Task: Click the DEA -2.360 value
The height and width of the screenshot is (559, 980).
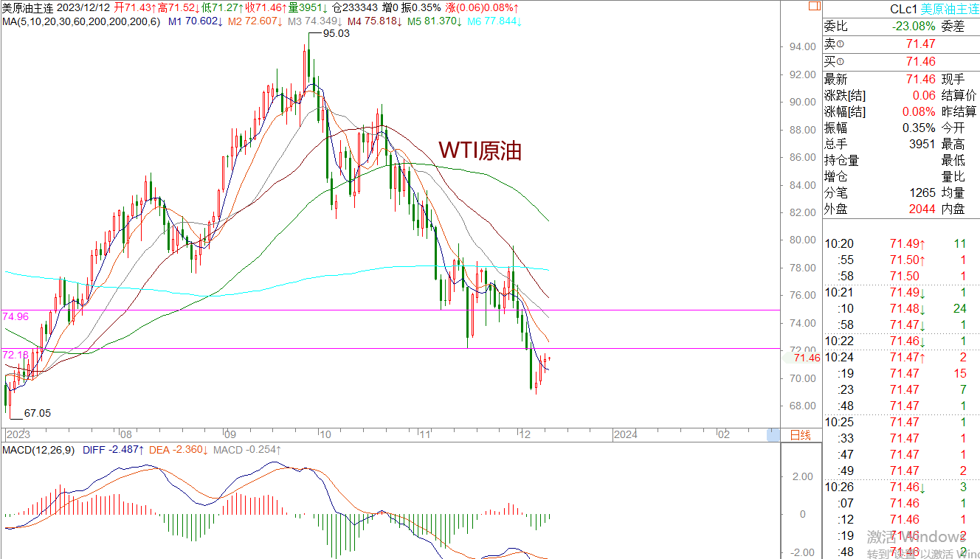Action: coord(178,449)
